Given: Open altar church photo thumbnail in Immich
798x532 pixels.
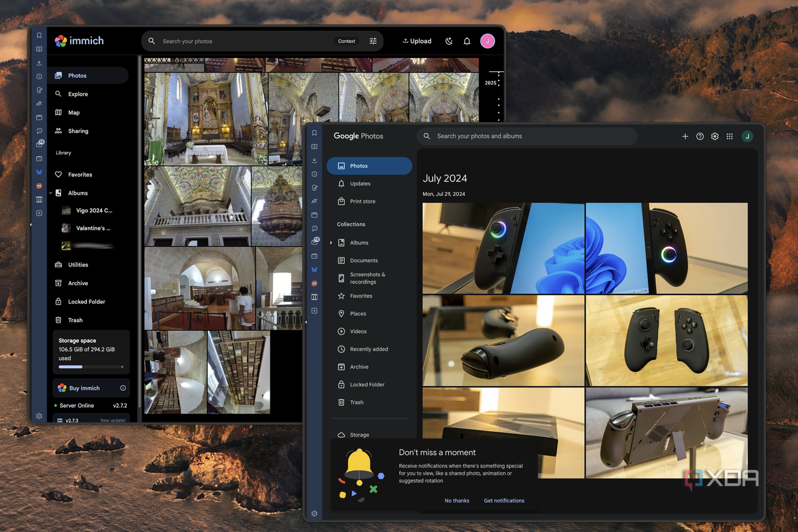Looking at the screenshot, I should click(205, 119).
